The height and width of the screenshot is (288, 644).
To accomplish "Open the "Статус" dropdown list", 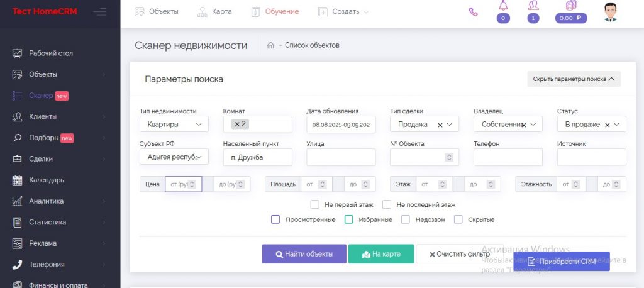I will (x=591, y=125).
